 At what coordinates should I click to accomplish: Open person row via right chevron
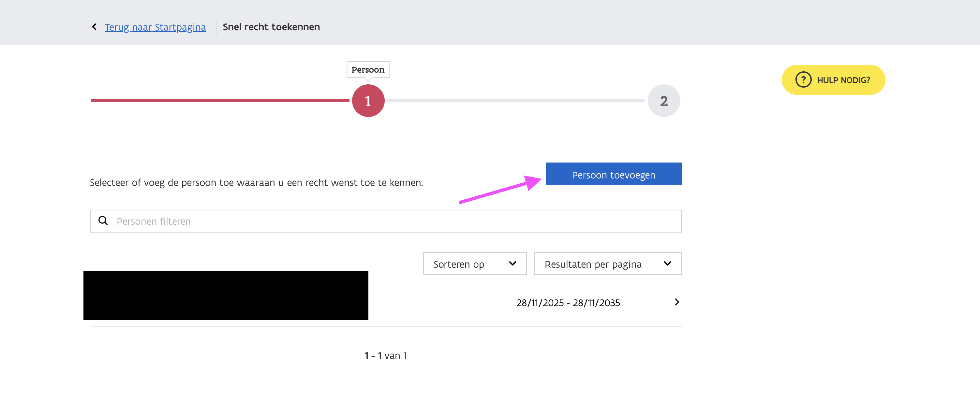(677, 302)
